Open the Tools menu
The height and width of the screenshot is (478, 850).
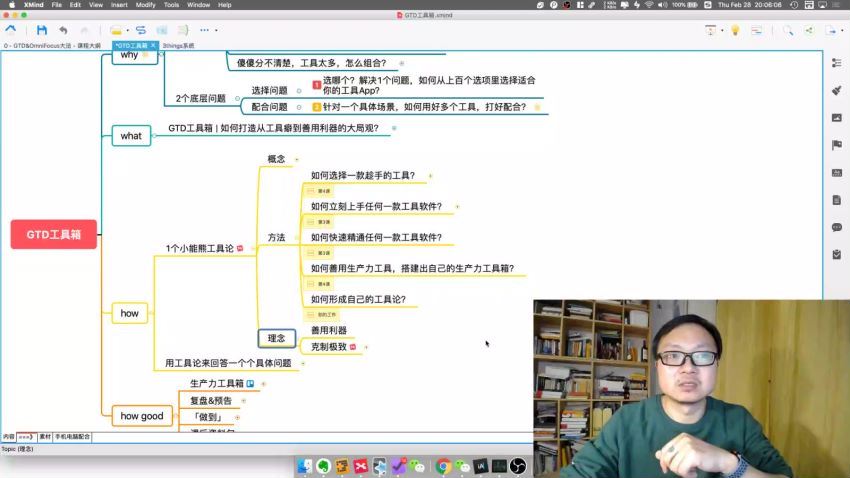click(x=171, y=5)
